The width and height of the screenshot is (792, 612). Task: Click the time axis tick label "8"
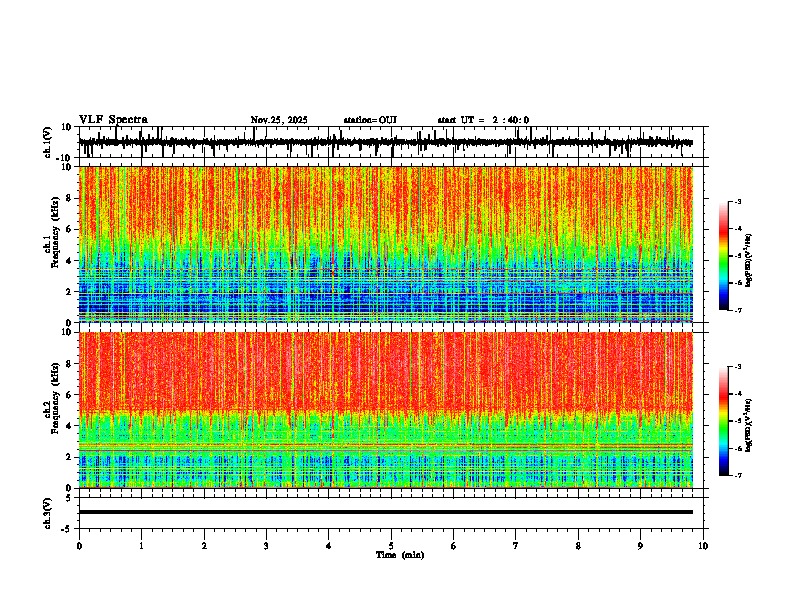point(578,546)
